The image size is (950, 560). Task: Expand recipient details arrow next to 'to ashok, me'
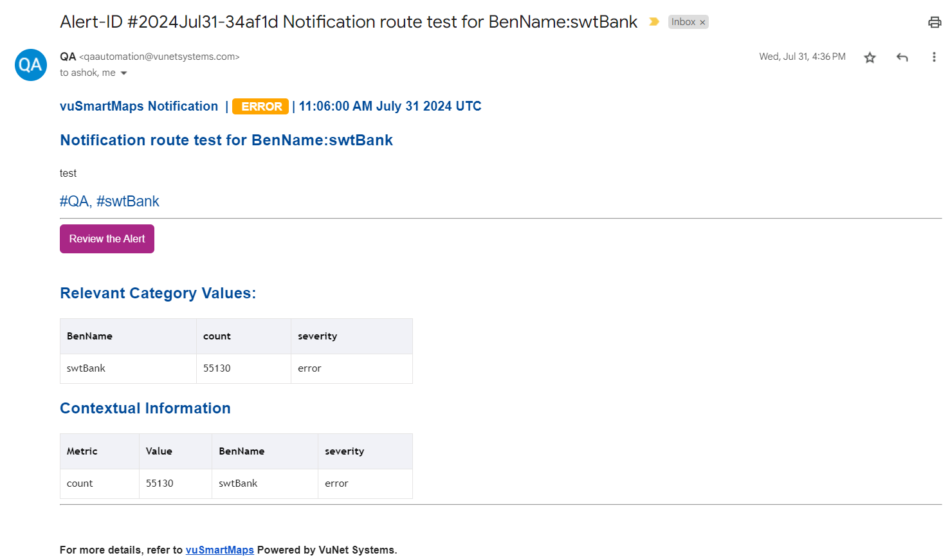point(123,73)
